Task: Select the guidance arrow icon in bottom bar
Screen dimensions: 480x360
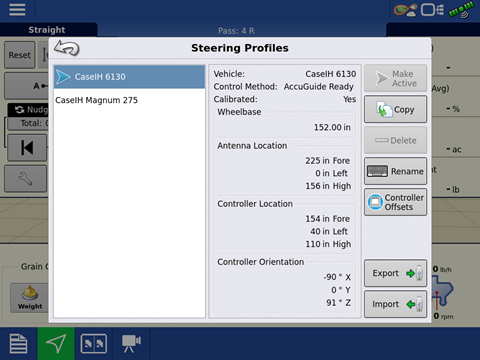Action: point(56,343)
